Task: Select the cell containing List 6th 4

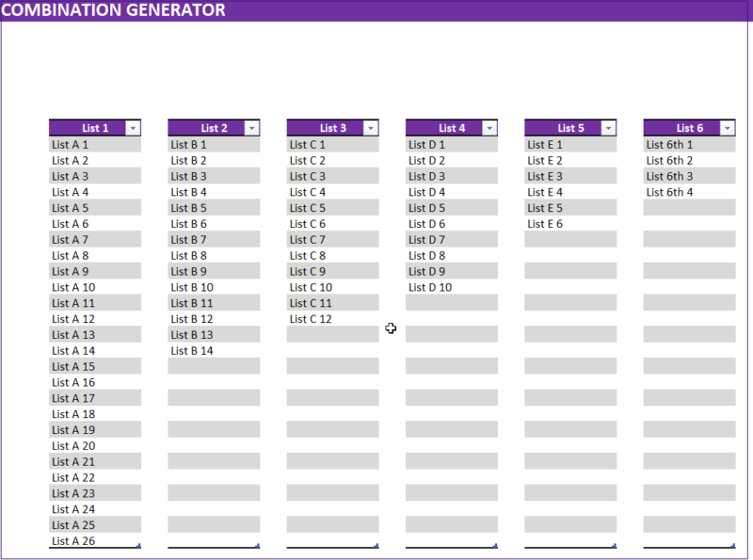Action: pyautogui.click(x=689, y=192)
